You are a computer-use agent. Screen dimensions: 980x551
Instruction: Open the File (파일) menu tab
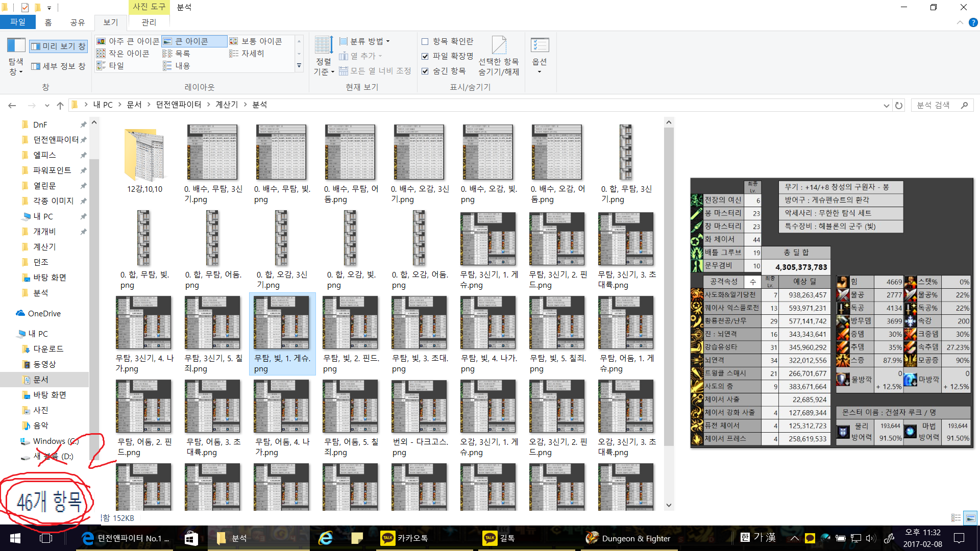coord(17,22)
